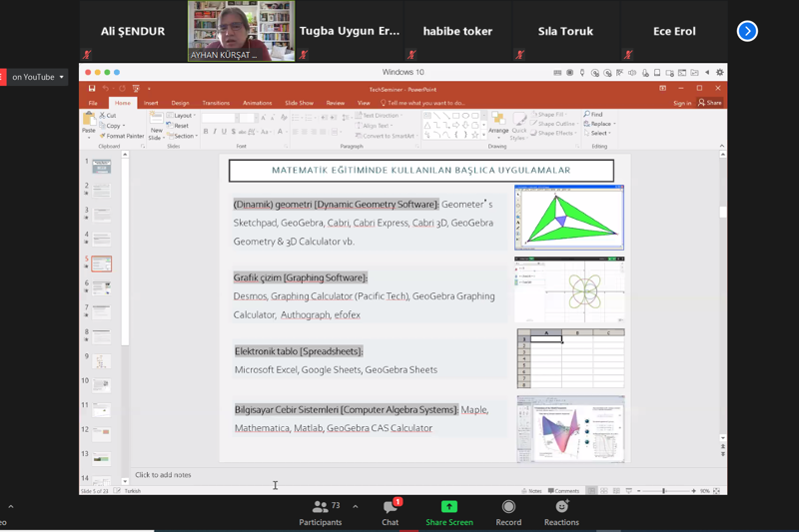The width and height of the screenshot is (799, 532).
Task: Collapse the ribbon with the caret
Action: click(x=722, y=146)
